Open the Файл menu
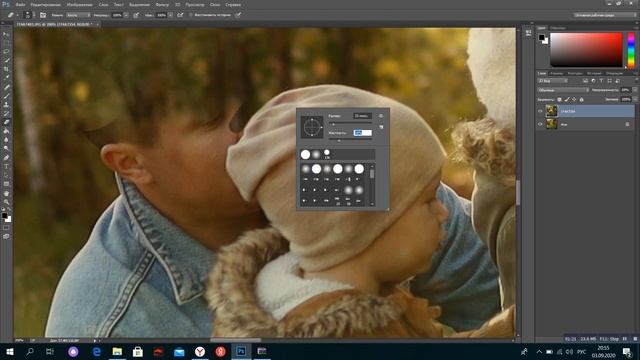Image resolution: width=640 pixels, height=360 pixels. tap(20, 4)
